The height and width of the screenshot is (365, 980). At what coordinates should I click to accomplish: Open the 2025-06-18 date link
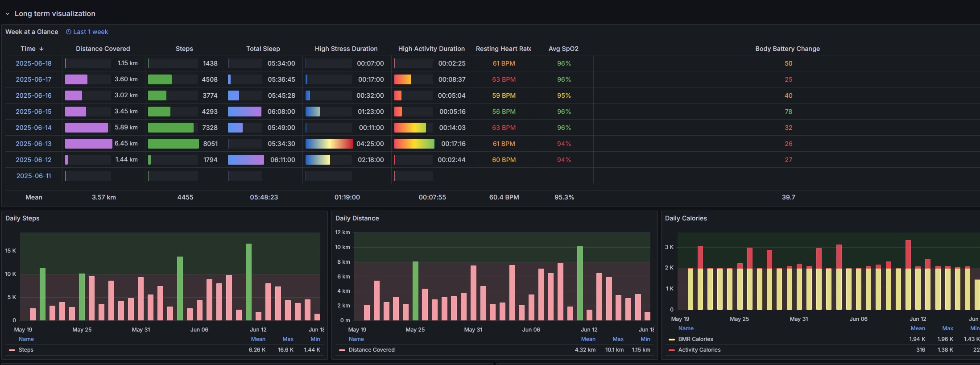[33, 63]
